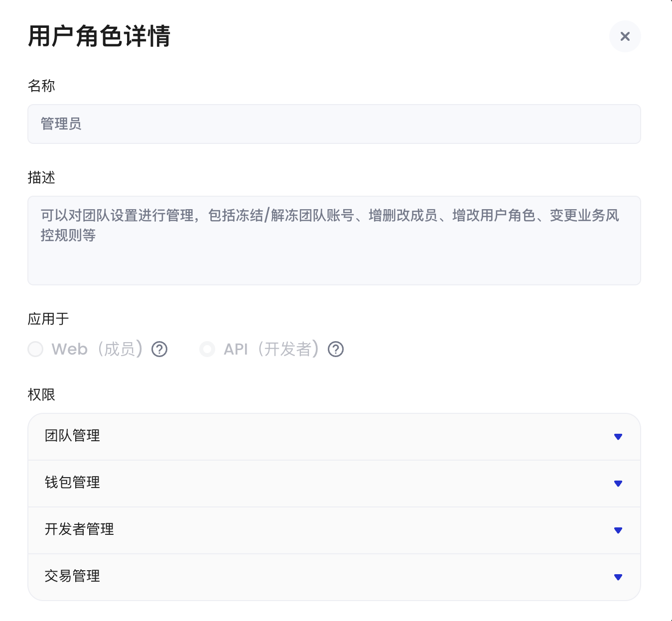This screenshot has width=672, height=621.
Task: Click the blue chevron icon next to 交易管理
Action: point(618,577)
